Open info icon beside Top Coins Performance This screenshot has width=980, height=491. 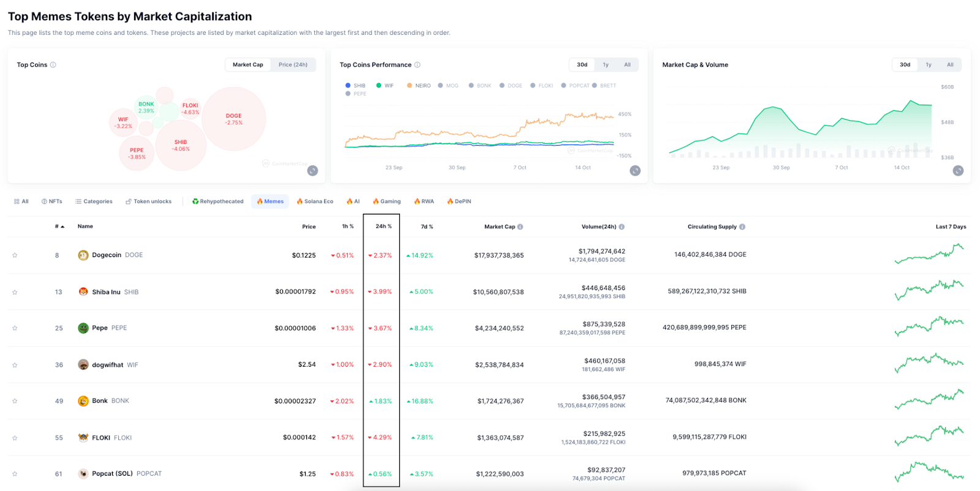tap(417, 65)
